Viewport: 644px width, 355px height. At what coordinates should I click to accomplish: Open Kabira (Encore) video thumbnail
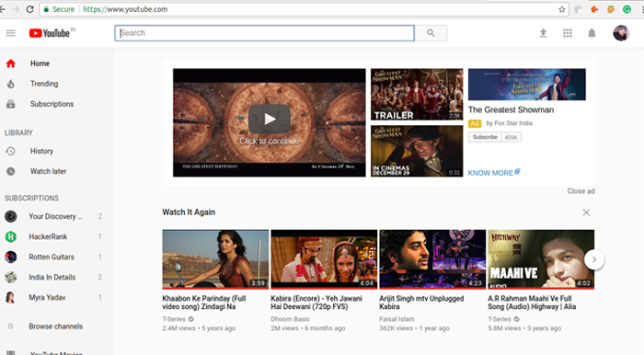tap(324, 259)
